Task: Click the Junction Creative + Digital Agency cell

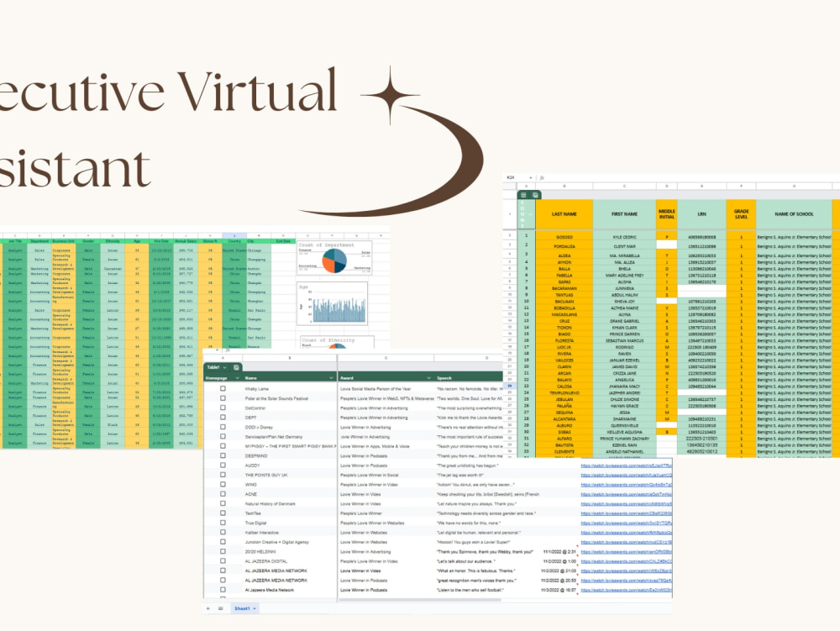Action: [x=290, y=542]
